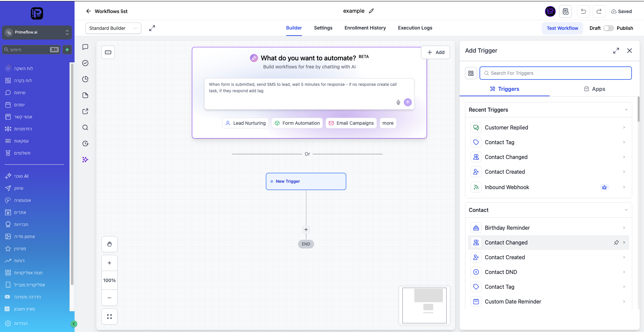The height and width of the screenshot is (332, 644).
Task: Click the fit-to-screen icon below zoom controls
Action: [109, 317]
